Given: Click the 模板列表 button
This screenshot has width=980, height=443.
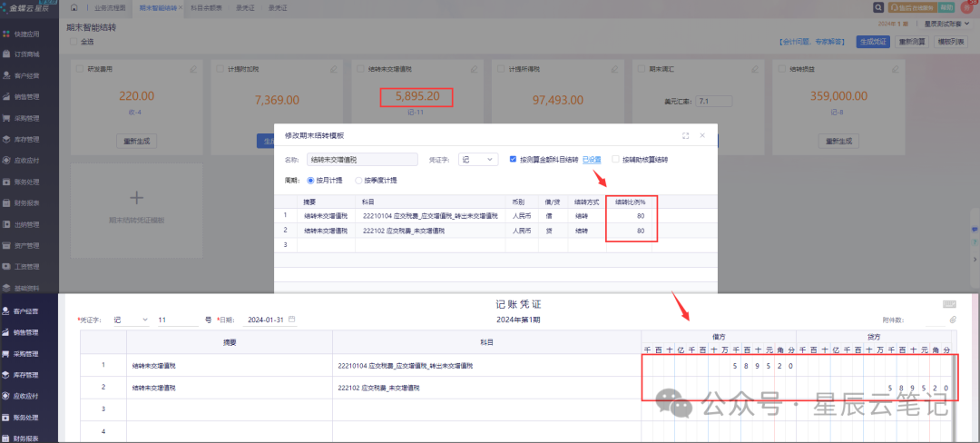Looking at the screenshot, I should [x=950, y=42].
